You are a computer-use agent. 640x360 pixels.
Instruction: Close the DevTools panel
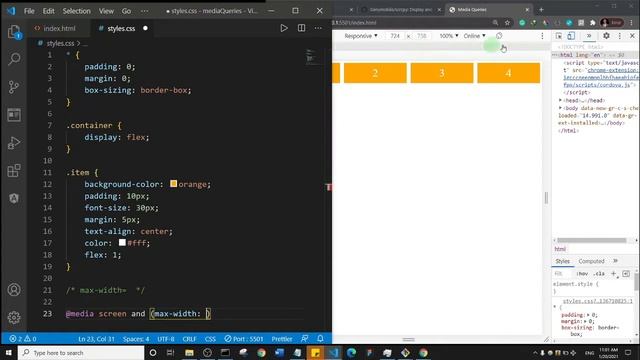coord(632,36)
